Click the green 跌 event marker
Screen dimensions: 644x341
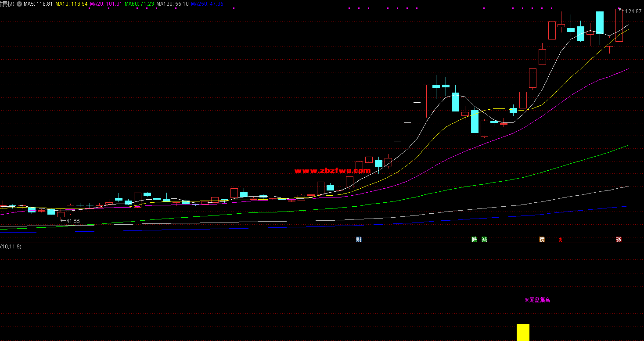474,240
